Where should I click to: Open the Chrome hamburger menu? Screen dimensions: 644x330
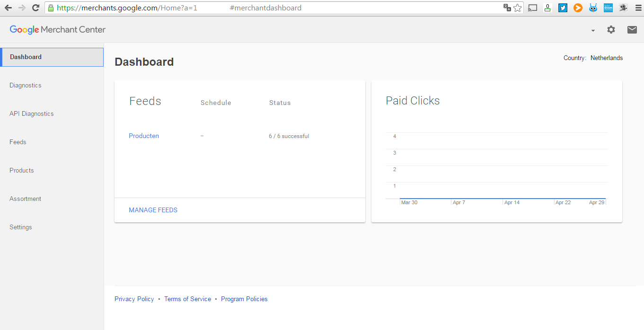click(638, 8)
